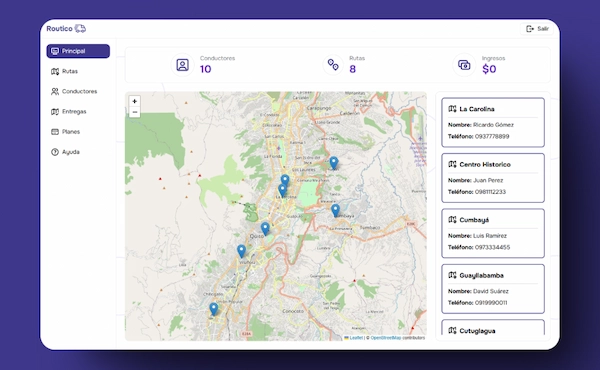Select the Centro Historico route card
The image size is (600, 370).
[493, 178]
